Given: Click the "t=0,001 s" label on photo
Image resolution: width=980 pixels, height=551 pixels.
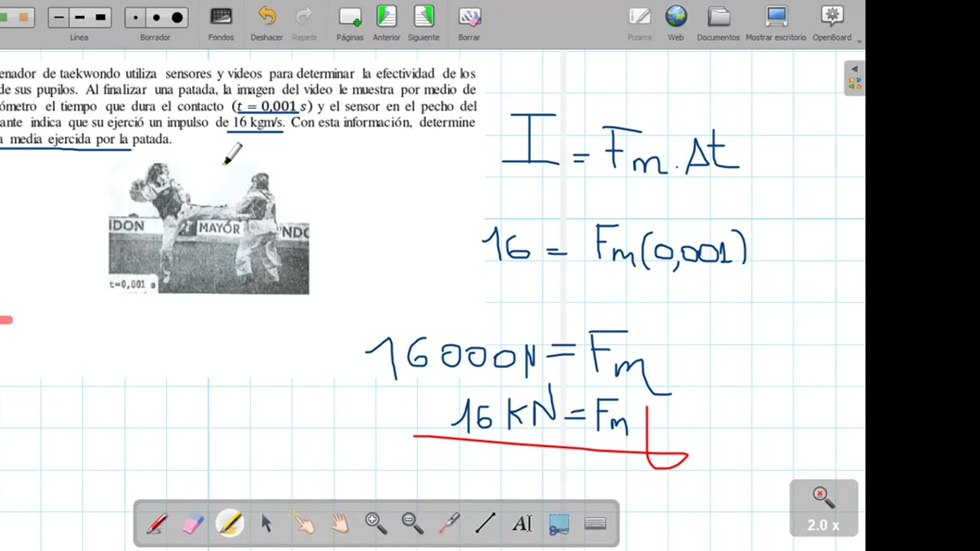Looking at the screenshot, I should tap(132, 285).
